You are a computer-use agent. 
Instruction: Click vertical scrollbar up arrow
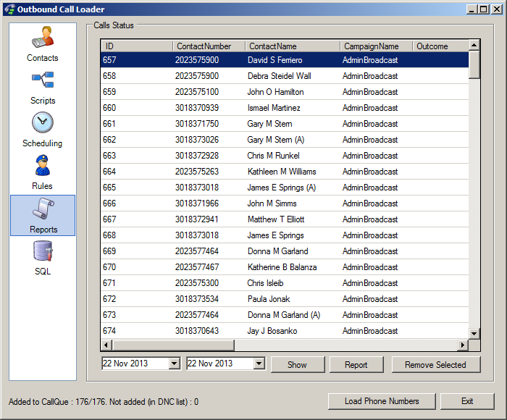click(x=474, y=45)
